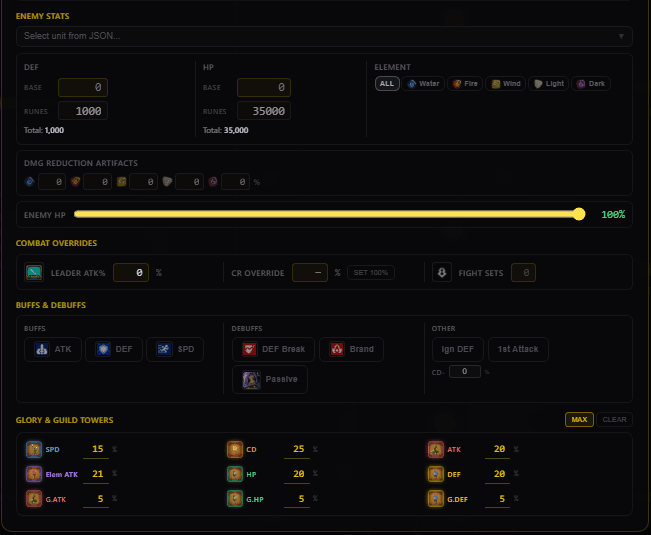The image size is (651, 535).
Task: Edit the Fight Sets count field
Action: (x=523, y=273)
